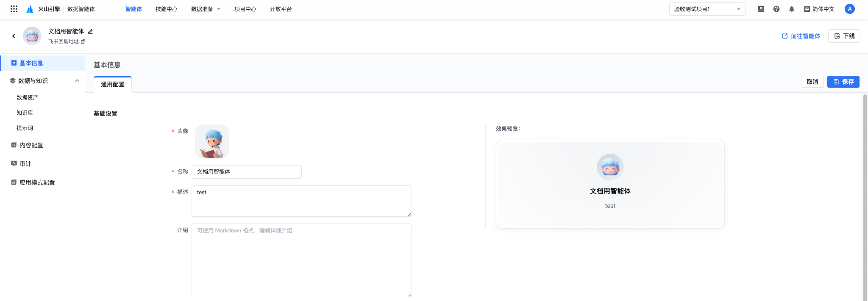The height and width of the screenshot is (301, 868).
Task: Click the 火山引擎 logo
Action: click(43, 9)
